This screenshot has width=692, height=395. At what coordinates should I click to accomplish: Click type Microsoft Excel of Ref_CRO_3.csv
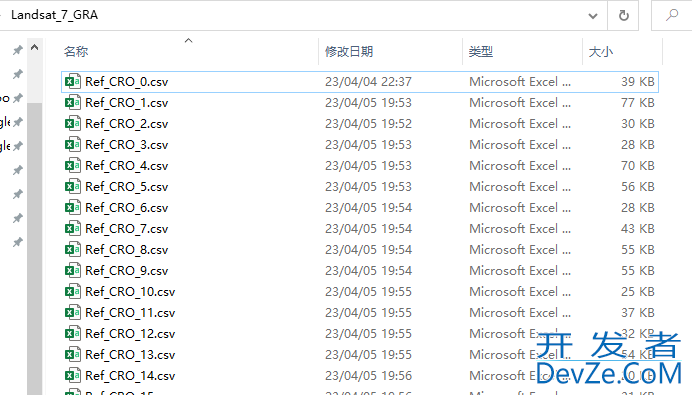click(x=520, y=145)
